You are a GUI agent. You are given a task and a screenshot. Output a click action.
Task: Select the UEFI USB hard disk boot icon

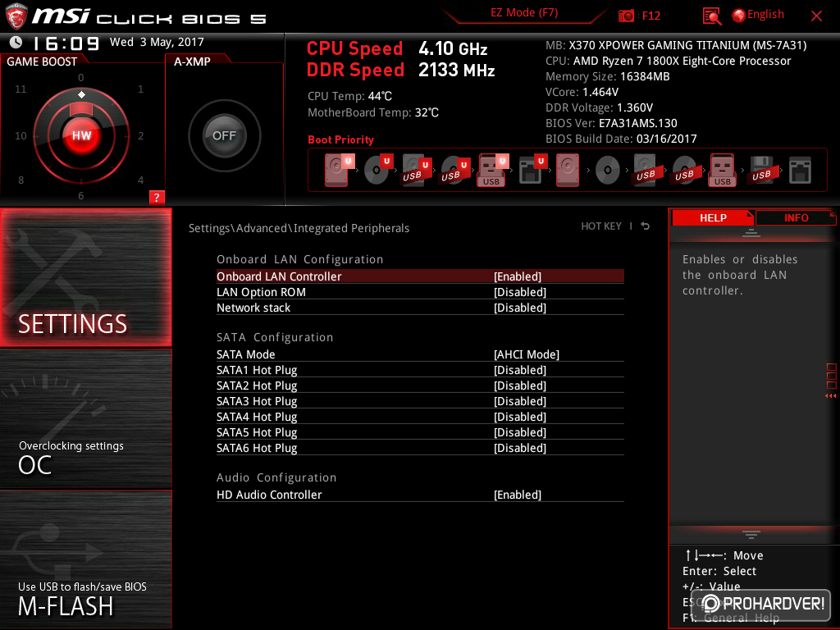point(416,170)
